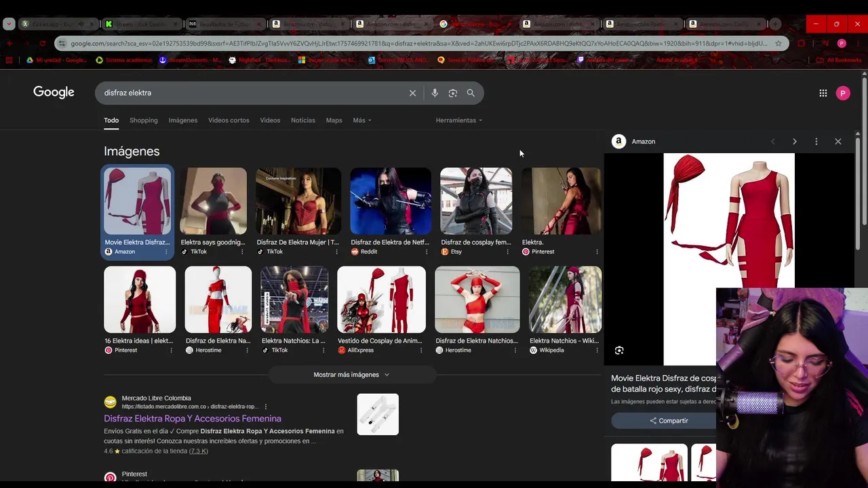Open three-dot menu beside Mercado Libre URL
The width and height of the screenshot is (868, 488).
pos(266,407)
